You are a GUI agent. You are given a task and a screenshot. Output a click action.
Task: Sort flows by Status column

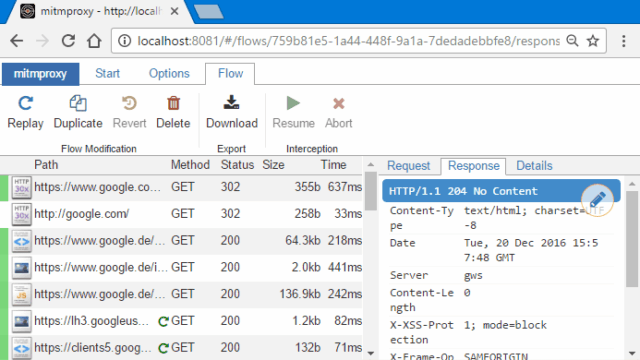237,165
